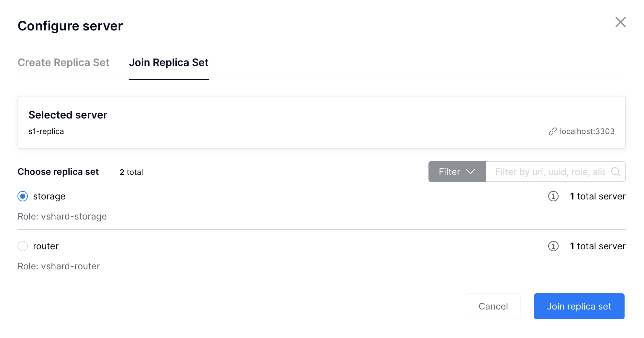Screen dimensions: 644x338
Task: Click the search magnifier icon
Action: (x=616, y=172)
